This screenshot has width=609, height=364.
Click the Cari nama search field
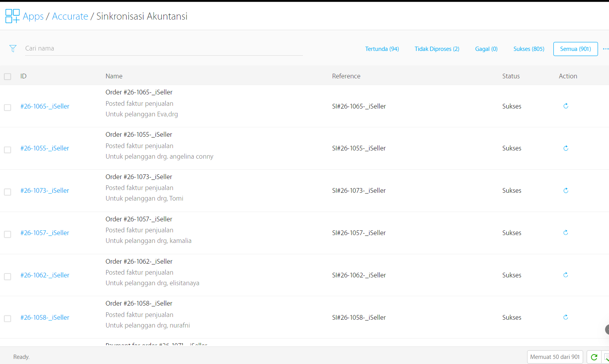pyautogui.click(x=163, y=49)
